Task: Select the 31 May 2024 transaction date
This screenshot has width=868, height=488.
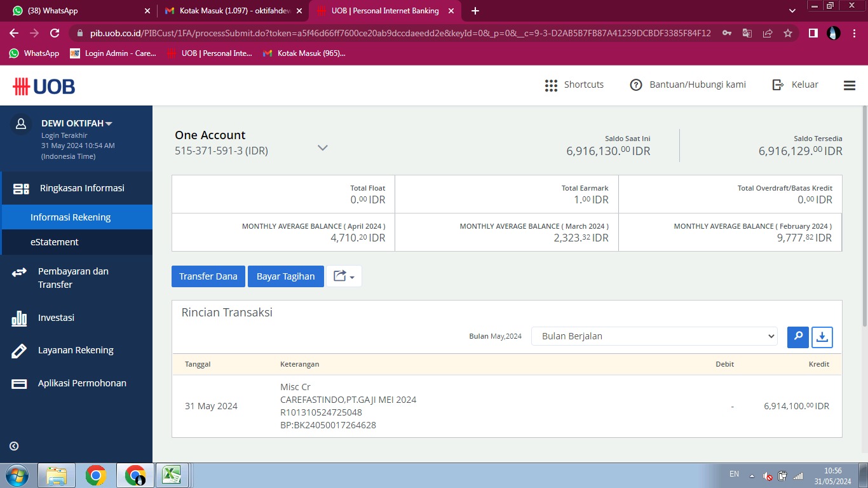Action: (x=211, y=406)
